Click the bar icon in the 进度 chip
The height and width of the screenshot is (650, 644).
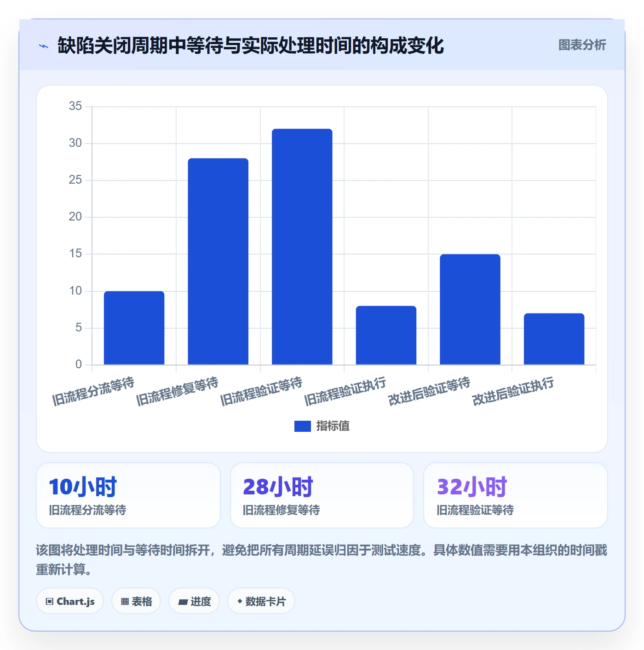click(183, 602)
